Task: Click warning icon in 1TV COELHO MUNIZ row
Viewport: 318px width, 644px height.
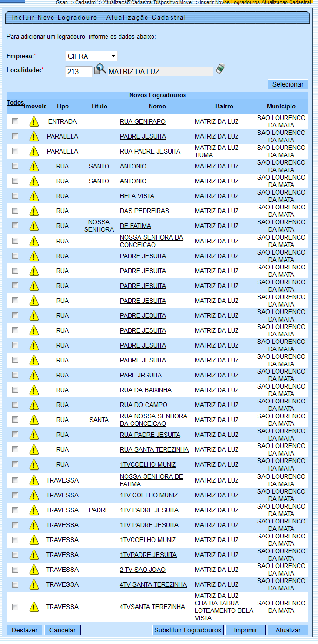Action: [34, 495]
